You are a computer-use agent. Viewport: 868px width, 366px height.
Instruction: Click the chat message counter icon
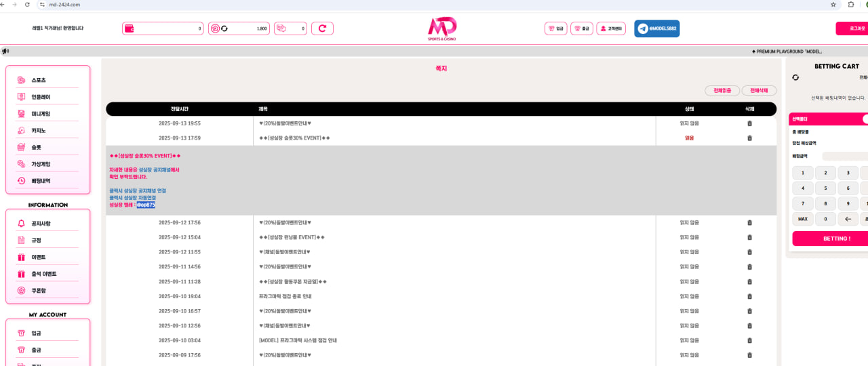(281, 28)
